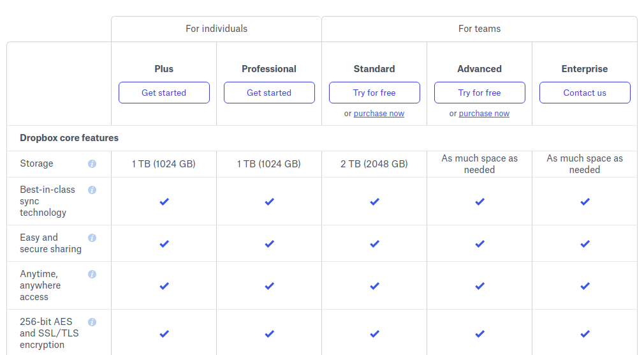Click Professional checkmark for 256-bit AES encryption

click(270, 334)
